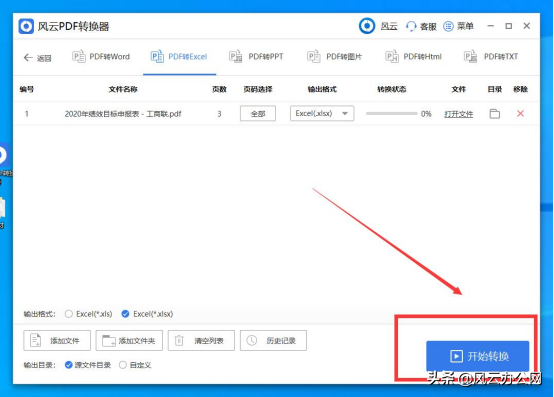
Task: Open 历史记录 history
Action: click(273, 340)
